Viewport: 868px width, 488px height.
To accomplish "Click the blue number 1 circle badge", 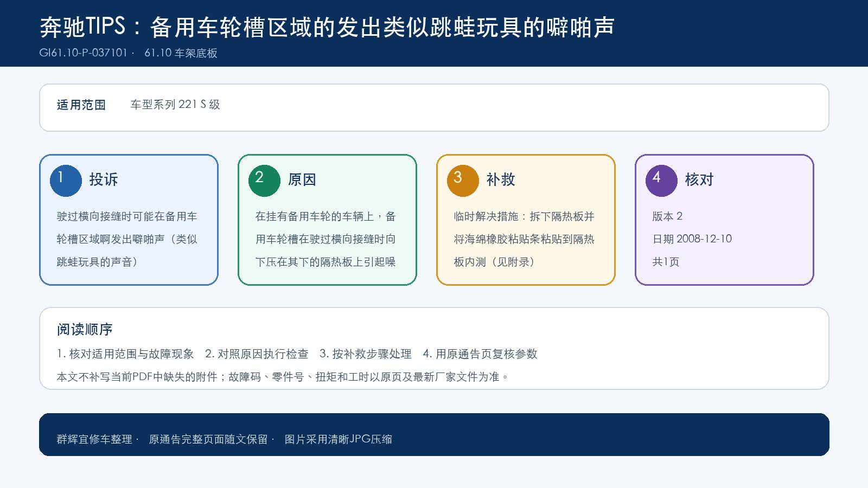I will (66, 181).
